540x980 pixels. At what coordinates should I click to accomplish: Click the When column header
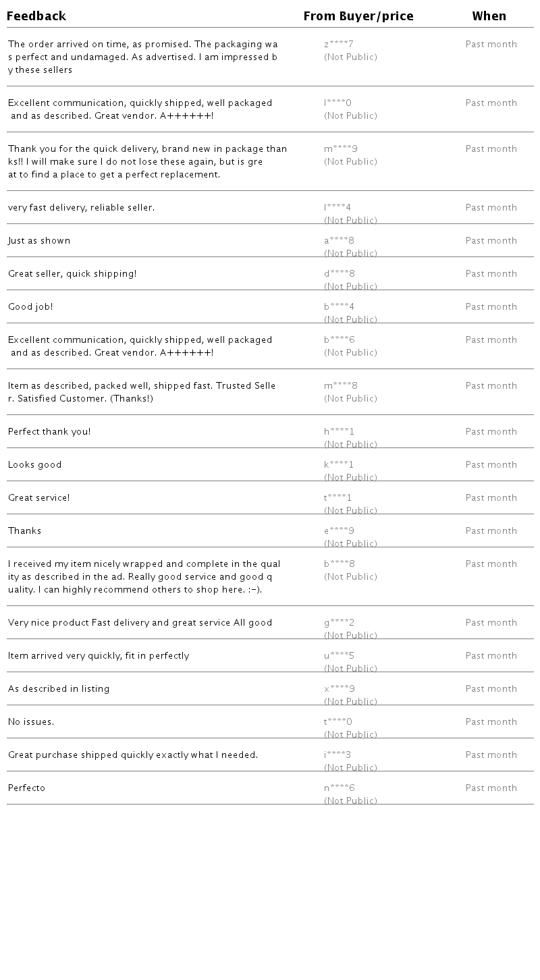click(x=489, y=16)
